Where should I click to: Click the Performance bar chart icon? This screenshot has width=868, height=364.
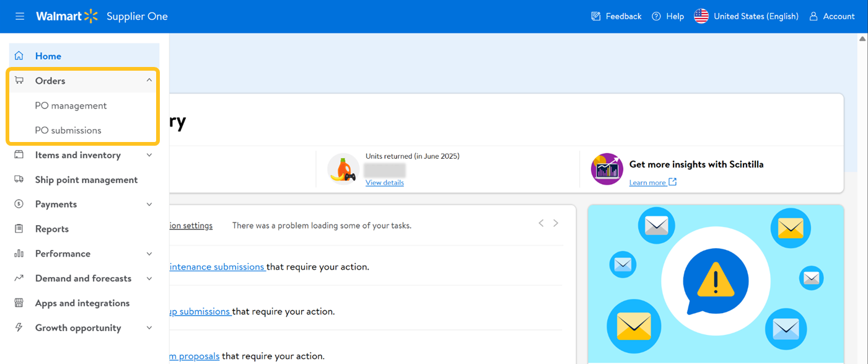pyautogui.click(x=19, y=254)
